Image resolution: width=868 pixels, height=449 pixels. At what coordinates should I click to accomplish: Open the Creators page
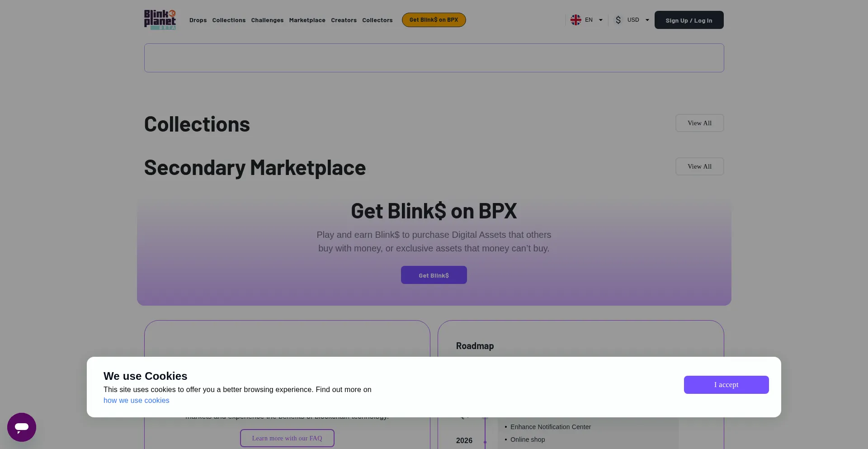pyautogui.click(x=344, y=20)
